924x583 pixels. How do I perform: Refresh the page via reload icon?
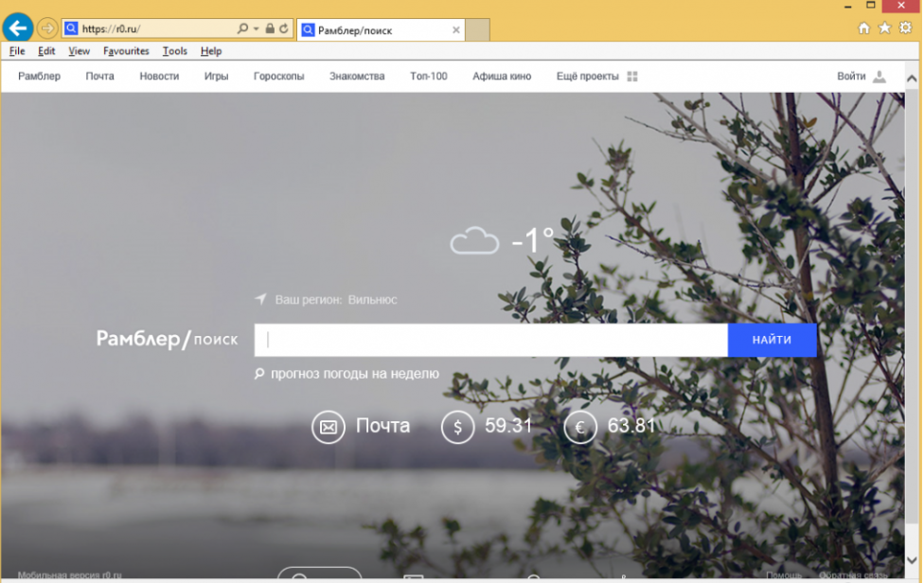(284, 28)
